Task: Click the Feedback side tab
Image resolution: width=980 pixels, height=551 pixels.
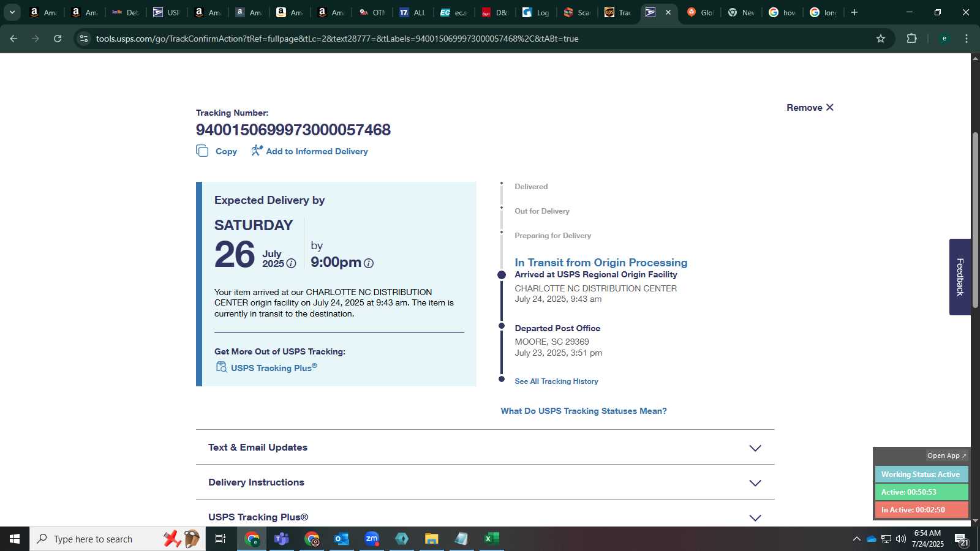Action: [x=960, y=277]
